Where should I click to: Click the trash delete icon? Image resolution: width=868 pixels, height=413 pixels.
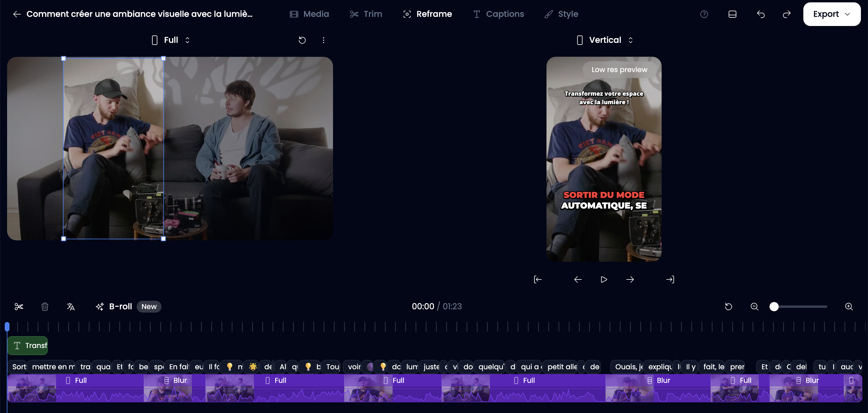tap(45, 306)
